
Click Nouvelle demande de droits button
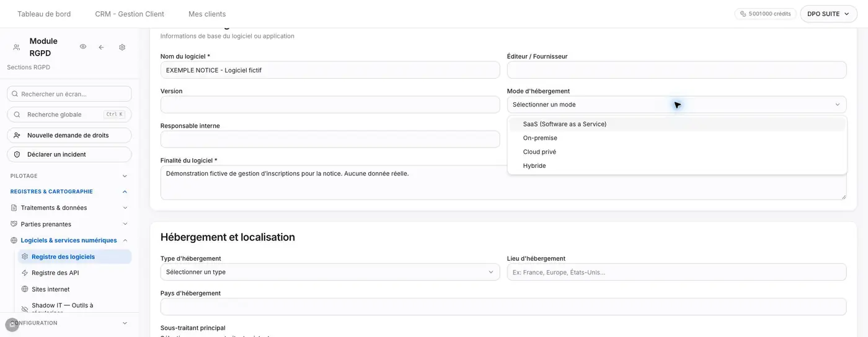[x=69, y=135]
